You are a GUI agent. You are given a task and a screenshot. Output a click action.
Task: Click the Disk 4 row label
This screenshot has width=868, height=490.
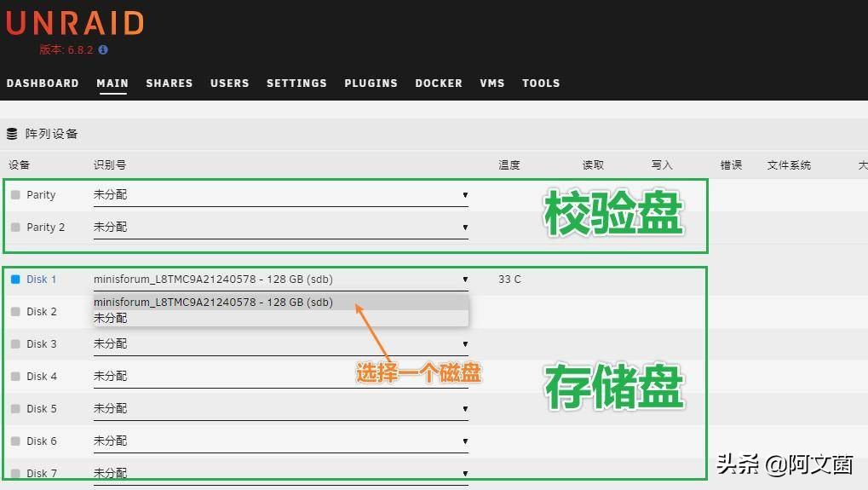click(x=42, y=377)
